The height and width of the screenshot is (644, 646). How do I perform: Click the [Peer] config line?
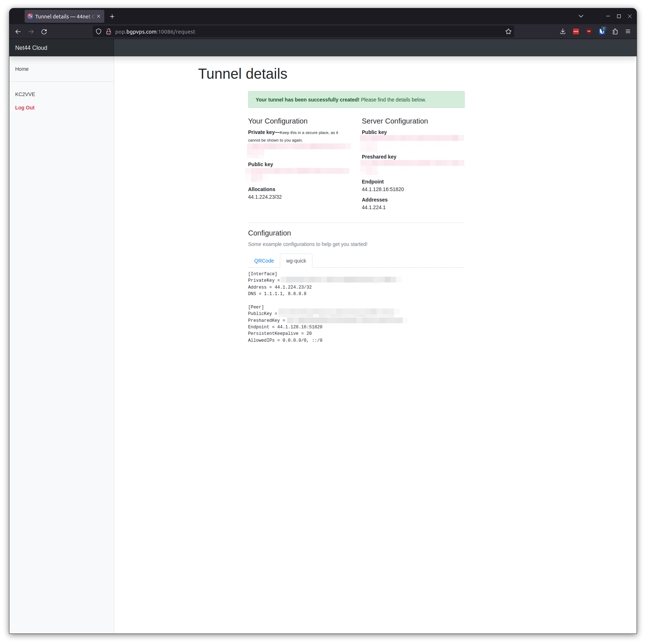click(x=256, y=307)
